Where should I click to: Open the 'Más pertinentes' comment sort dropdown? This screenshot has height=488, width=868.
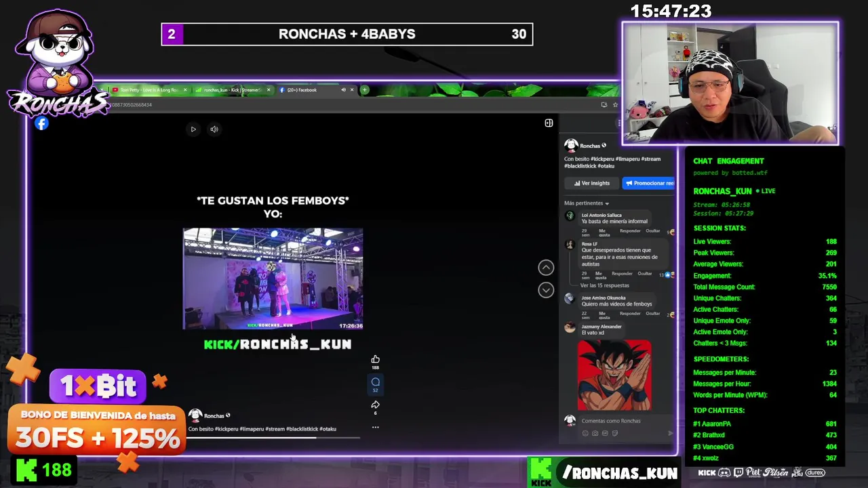tap(587, 203)
